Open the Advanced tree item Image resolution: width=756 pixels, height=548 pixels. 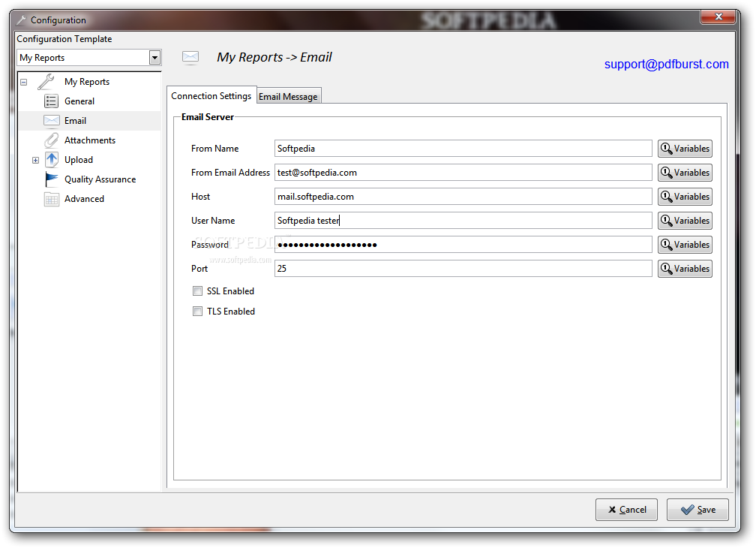coord(84,199)
